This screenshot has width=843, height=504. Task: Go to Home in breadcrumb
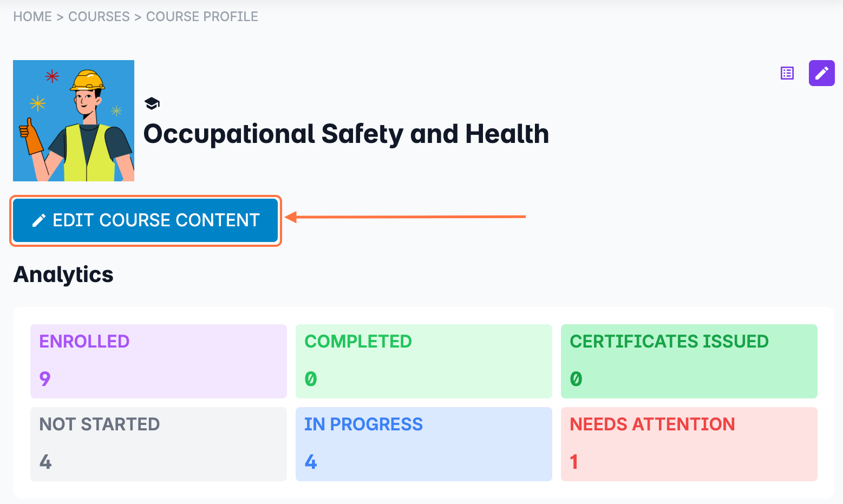(x=32, y=17)
